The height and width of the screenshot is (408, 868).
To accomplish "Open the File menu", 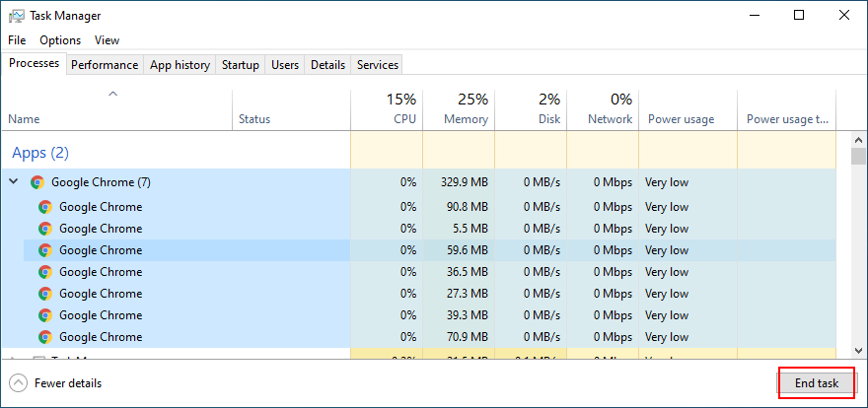I will tap(17, 40).
